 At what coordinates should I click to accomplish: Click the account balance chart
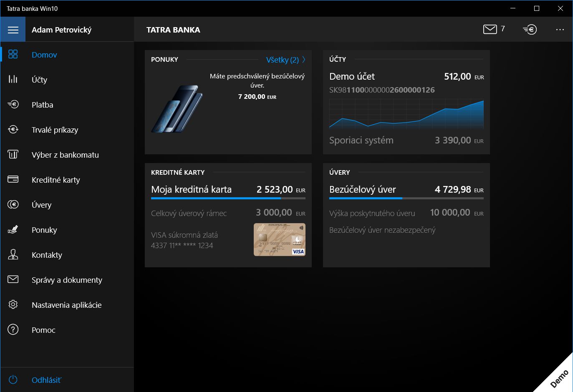pyautogui.click(x=406, y=114)
